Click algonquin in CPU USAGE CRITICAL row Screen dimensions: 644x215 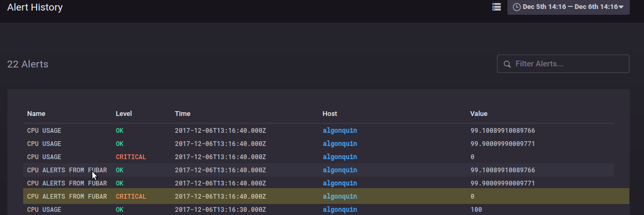coord(340,157)
